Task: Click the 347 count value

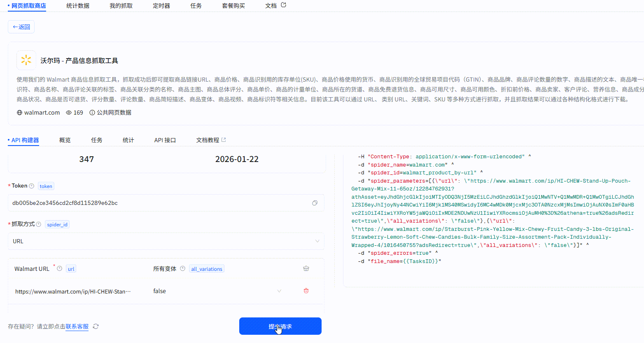Action: point(86,159)
